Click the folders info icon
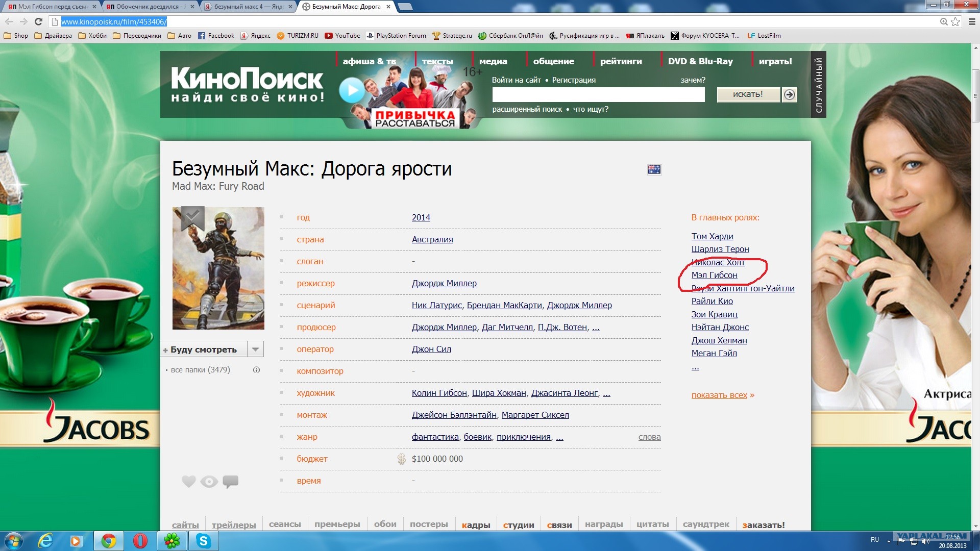 256,370
